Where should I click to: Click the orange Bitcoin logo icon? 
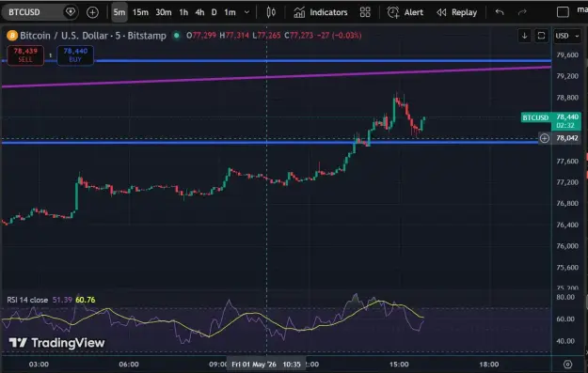(12, 36)
